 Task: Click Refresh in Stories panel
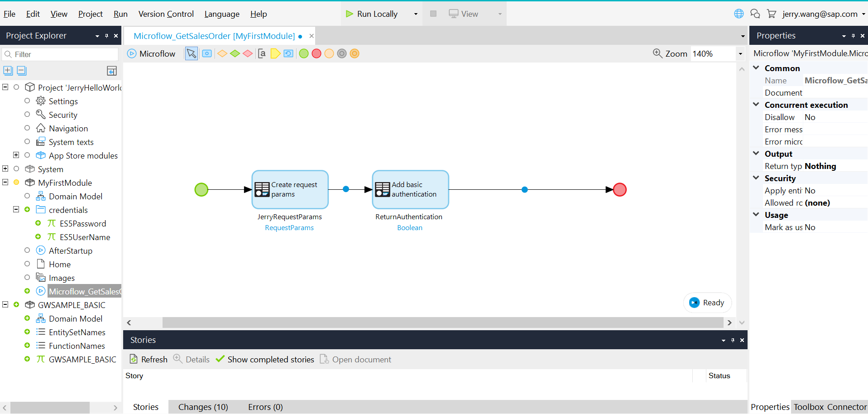(x=149, y=359)
